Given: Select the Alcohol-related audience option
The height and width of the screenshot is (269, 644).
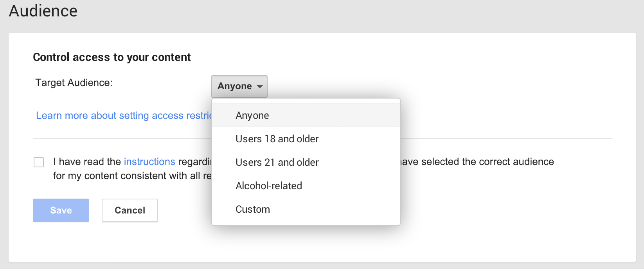Looking at the screenshot, I should [269, 186].
